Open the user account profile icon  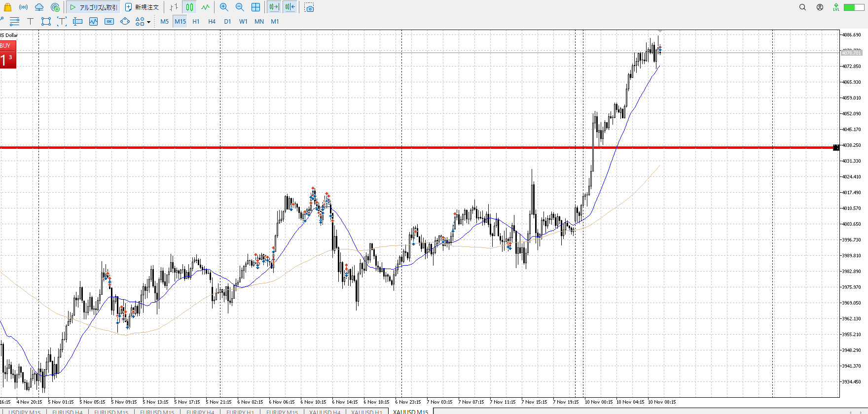tap(820, 7)
